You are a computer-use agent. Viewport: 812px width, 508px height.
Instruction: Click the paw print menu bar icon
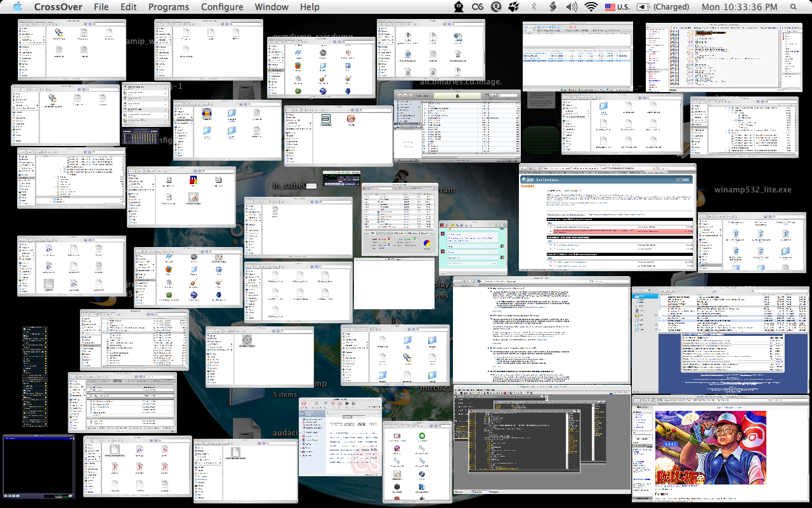514,7
